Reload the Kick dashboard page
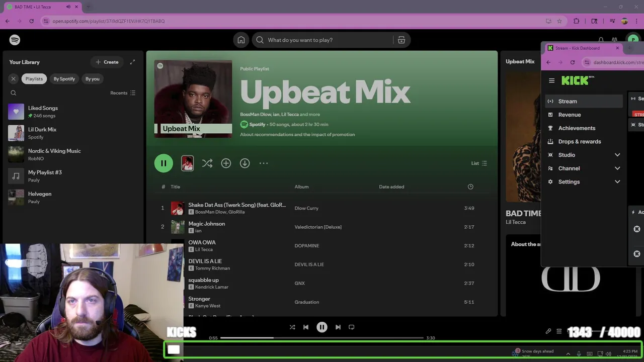Viewport: 644px width, 362px height. (573, 62)
